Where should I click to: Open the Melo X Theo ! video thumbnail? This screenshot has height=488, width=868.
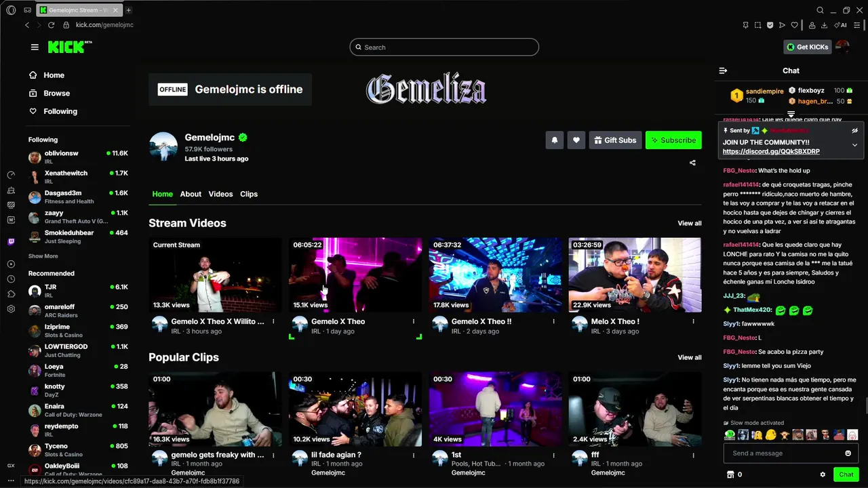[x=635, y=274]
